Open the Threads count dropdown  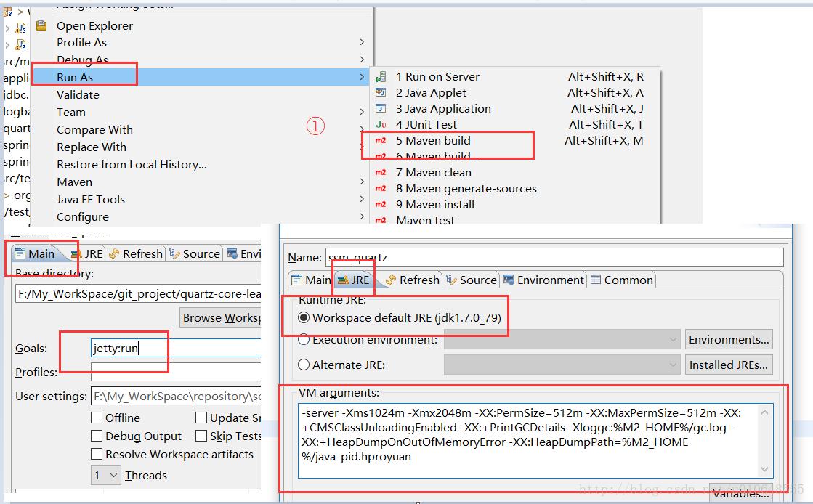click(106, 475)
